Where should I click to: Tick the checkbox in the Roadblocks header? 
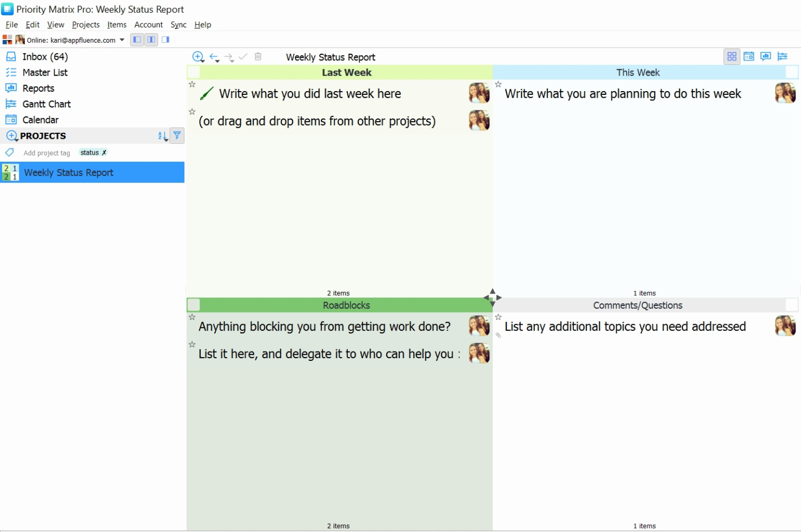(x=194, y=305)
